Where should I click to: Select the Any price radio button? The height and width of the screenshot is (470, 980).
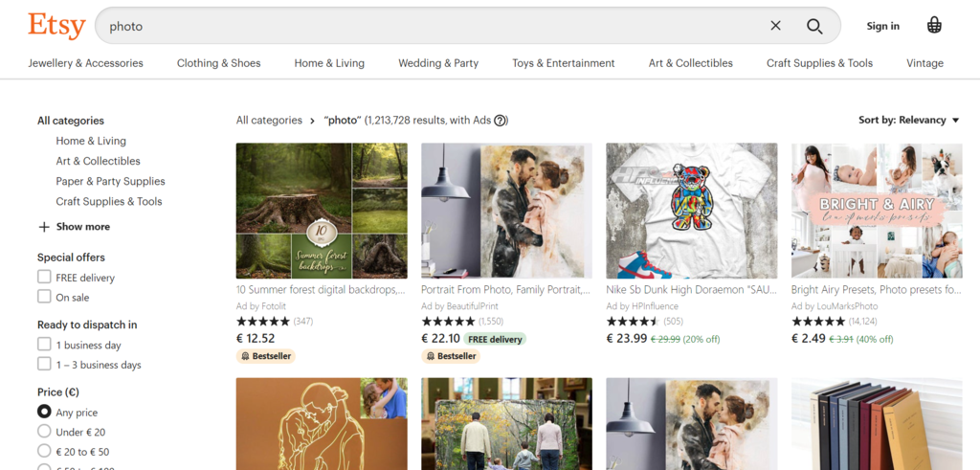[44, 412]
